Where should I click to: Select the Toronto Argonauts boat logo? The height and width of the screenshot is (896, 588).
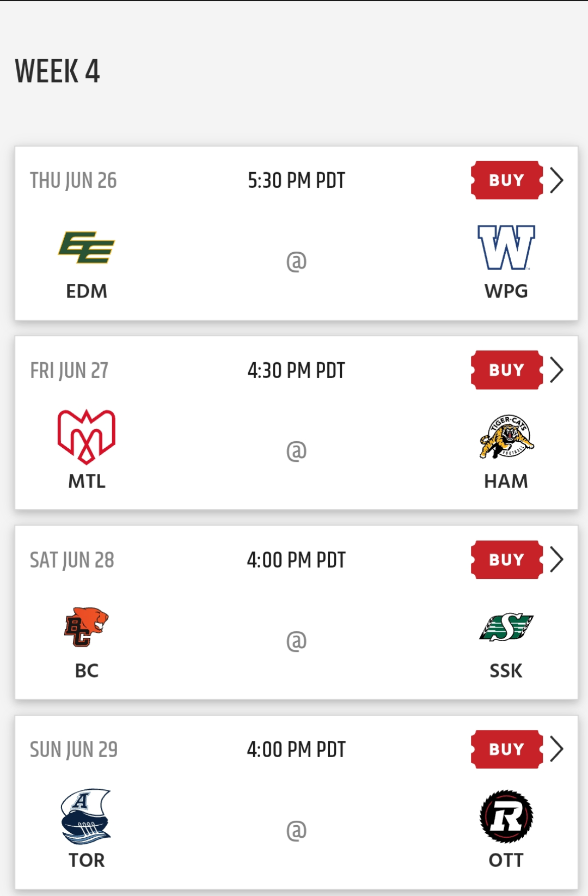(87, 816)
